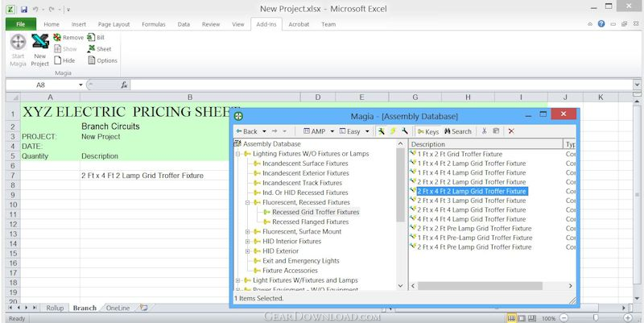Viewport: 644px width, 323px height.
Task: Select 4 Ft x 4 Ft 4 Lamp Grid Troffer Fixture
Action: pyautogui.click(x=471, y=219)
